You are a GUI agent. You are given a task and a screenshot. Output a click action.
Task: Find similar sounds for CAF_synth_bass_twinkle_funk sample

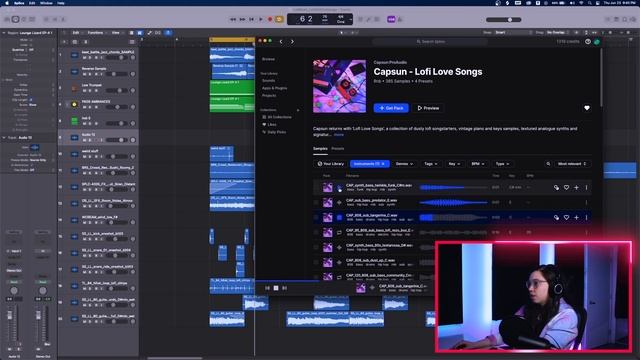click(556, 187)
